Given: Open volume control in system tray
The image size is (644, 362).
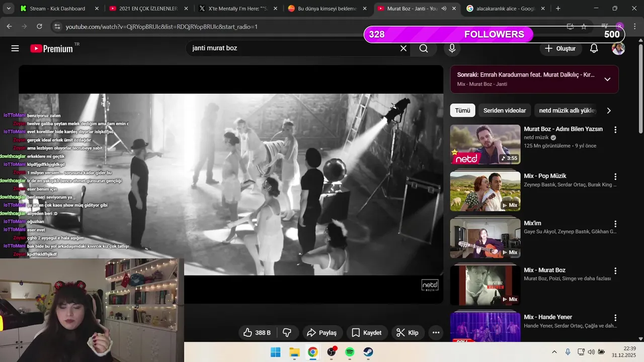Looking at the screenshot, I should pos(591,352).
